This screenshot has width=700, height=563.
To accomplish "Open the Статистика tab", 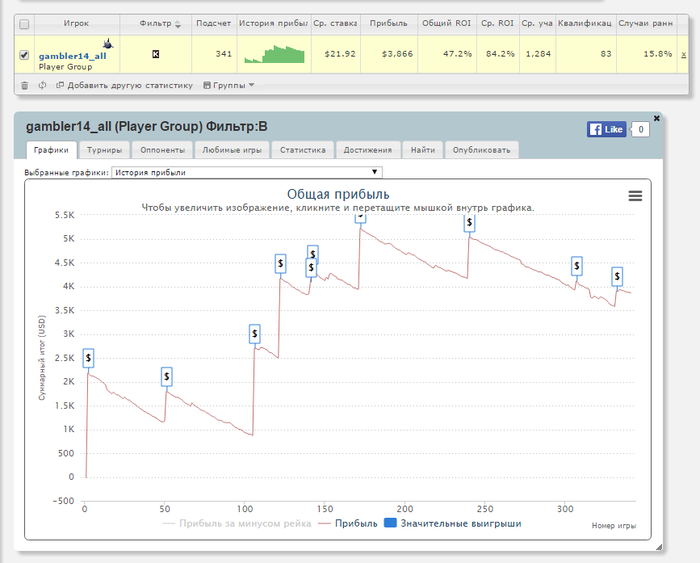I will coord(303,150).
